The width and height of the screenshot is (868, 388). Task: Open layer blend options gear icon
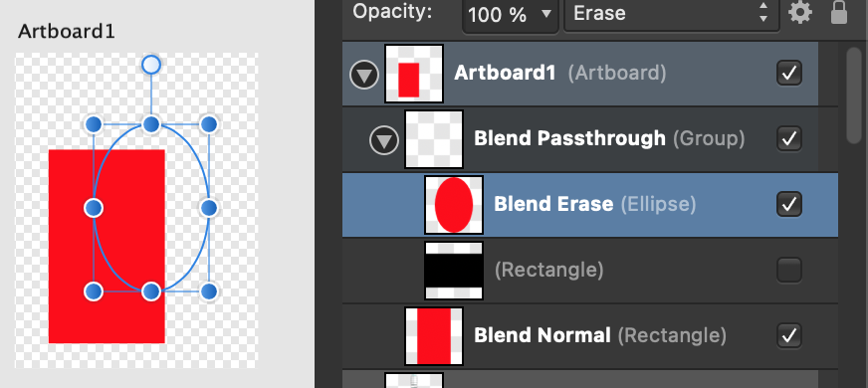pyautogui.click(x=800, y=12)
